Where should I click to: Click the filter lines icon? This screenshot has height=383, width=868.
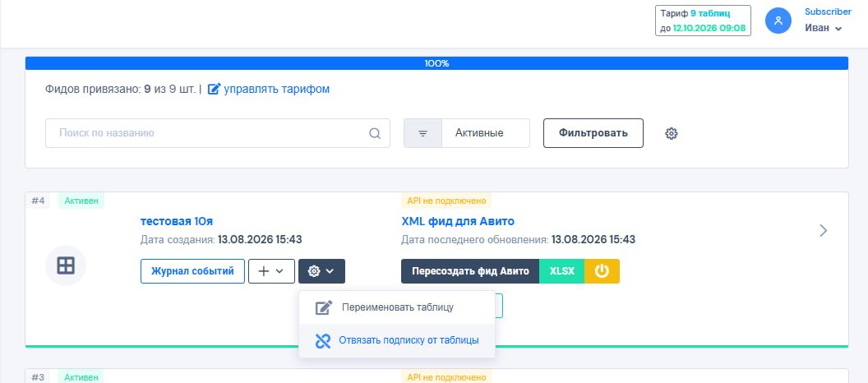423,133
